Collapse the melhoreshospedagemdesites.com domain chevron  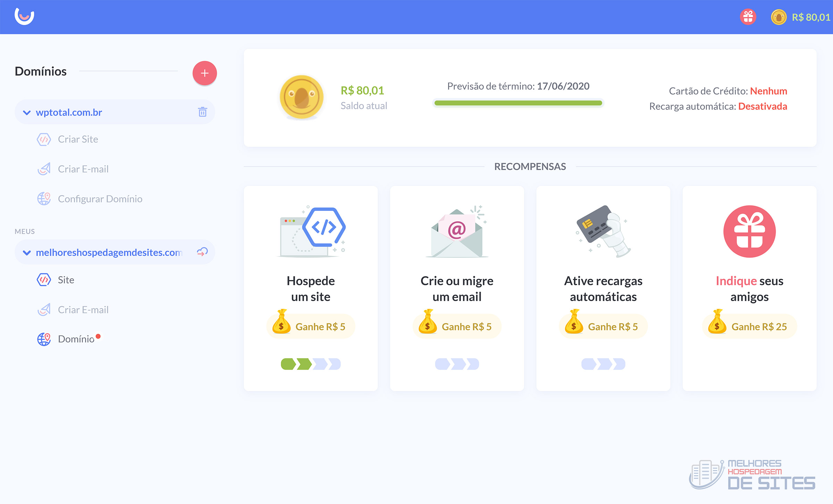point(27,253)
